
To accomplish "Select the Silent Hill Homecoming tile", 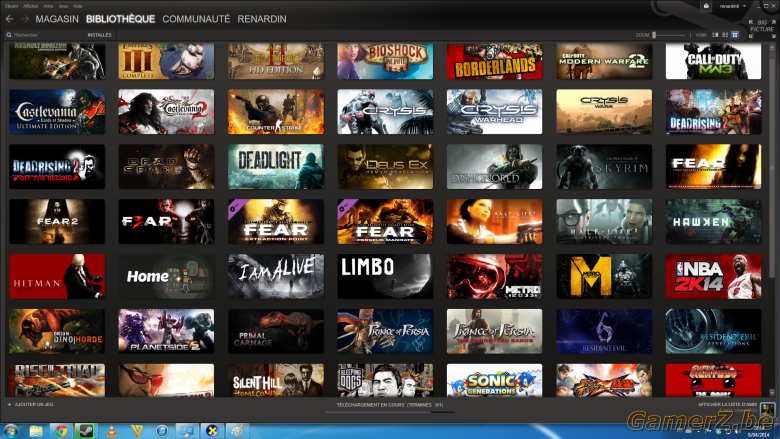I will click(x=276, y=380).
